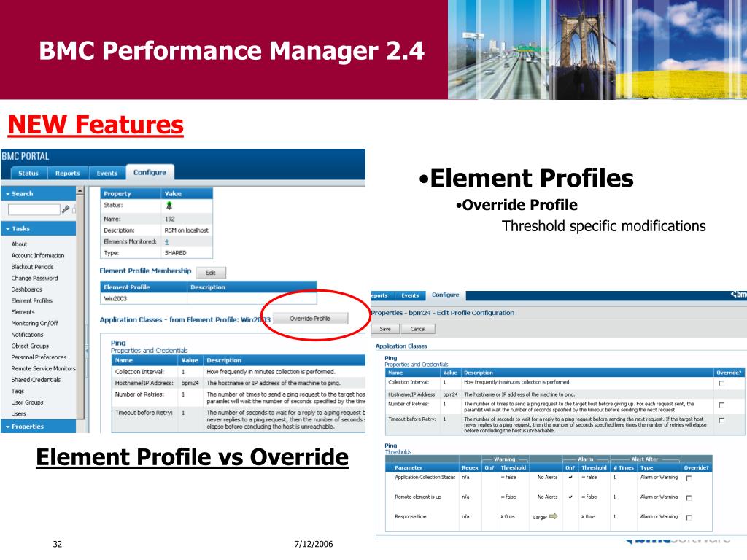Screen dimensions: 747x560
Task: Switch to Events tab in left portal window
Action: click(107, 174)
